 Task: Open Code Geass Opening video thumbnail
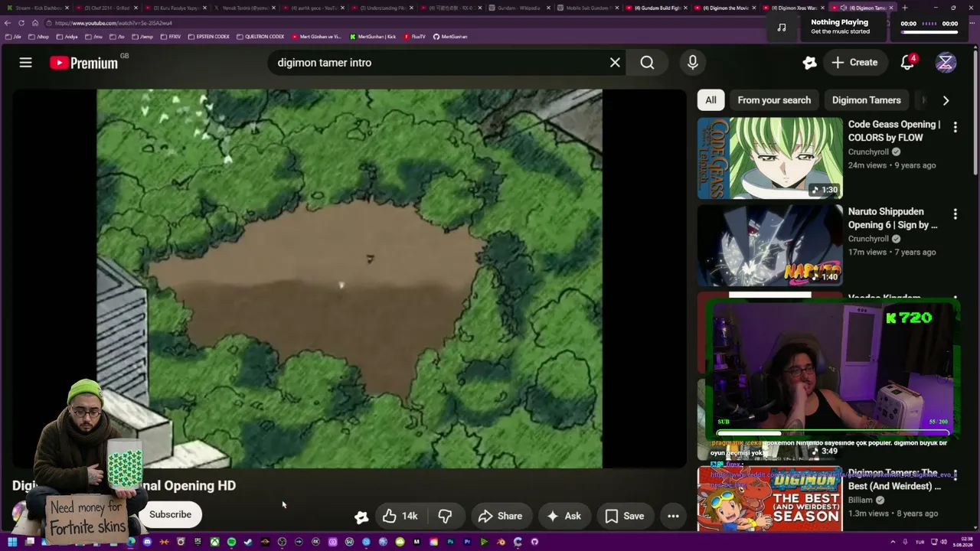pos(769,158)
